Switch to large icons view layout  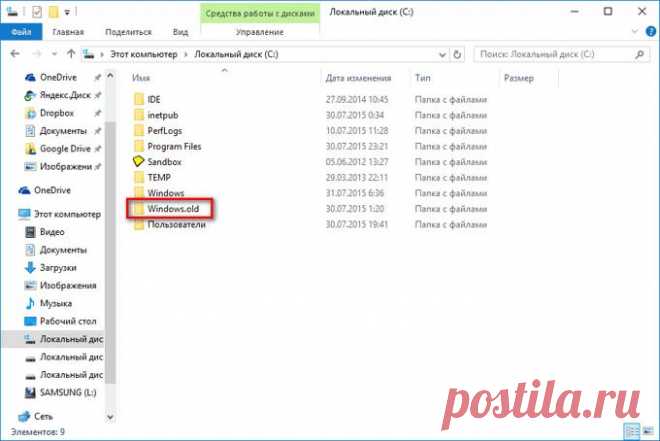pyautogui.click(x=648, y=431)
